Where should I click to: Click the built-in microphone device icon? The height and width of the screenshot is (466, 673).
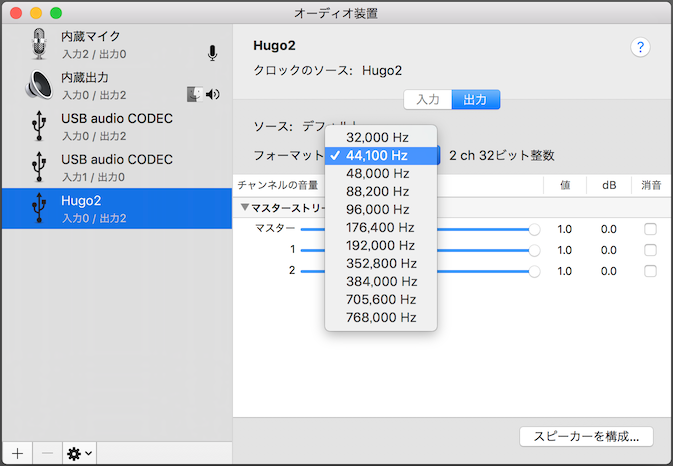tap(39, 44)
